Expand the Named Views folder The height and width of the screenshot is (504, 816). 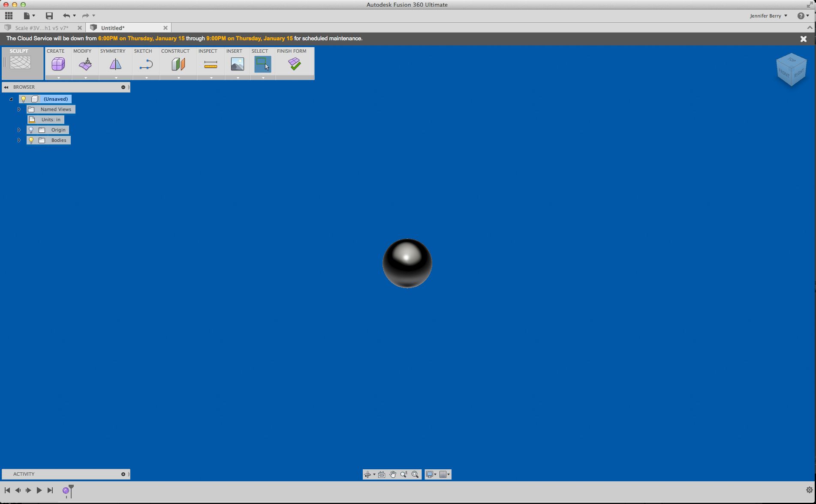19,109
